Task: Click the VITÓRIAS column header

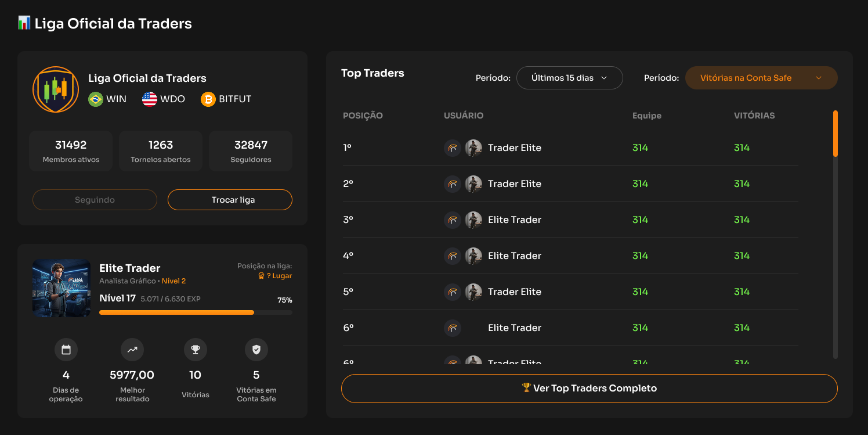Action: 754,116
